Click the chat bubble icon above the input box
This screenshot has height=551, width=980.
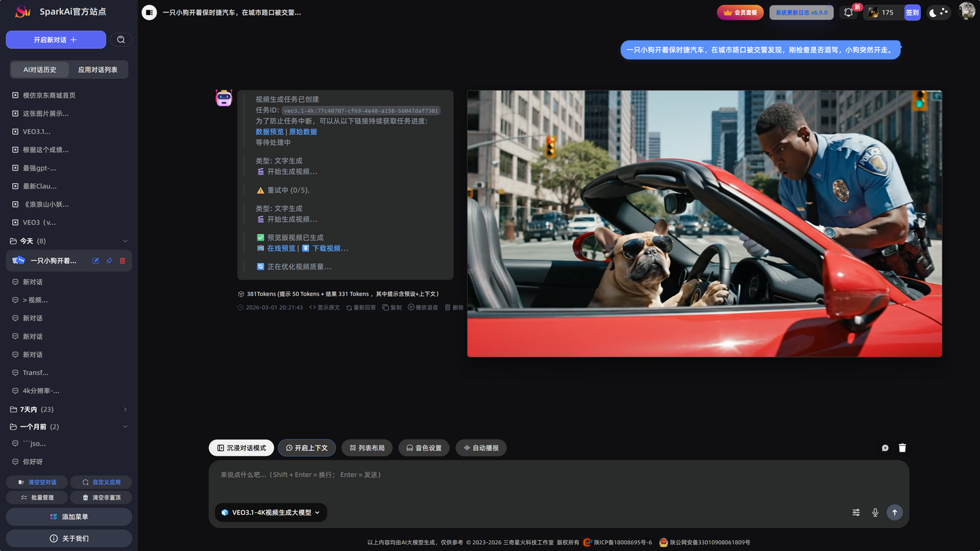[885, 448]
